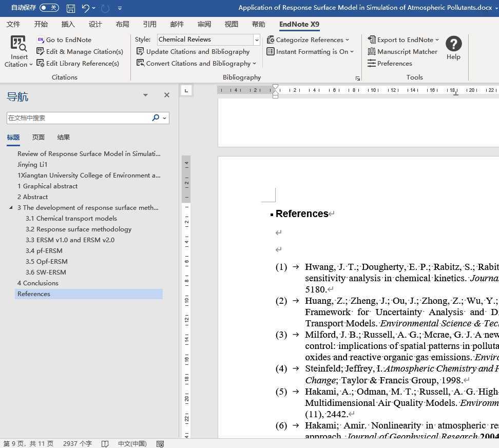Switch to the 引用 ribbon tab
The height and width of the screenshot is (448, 499).
(149, 24)
